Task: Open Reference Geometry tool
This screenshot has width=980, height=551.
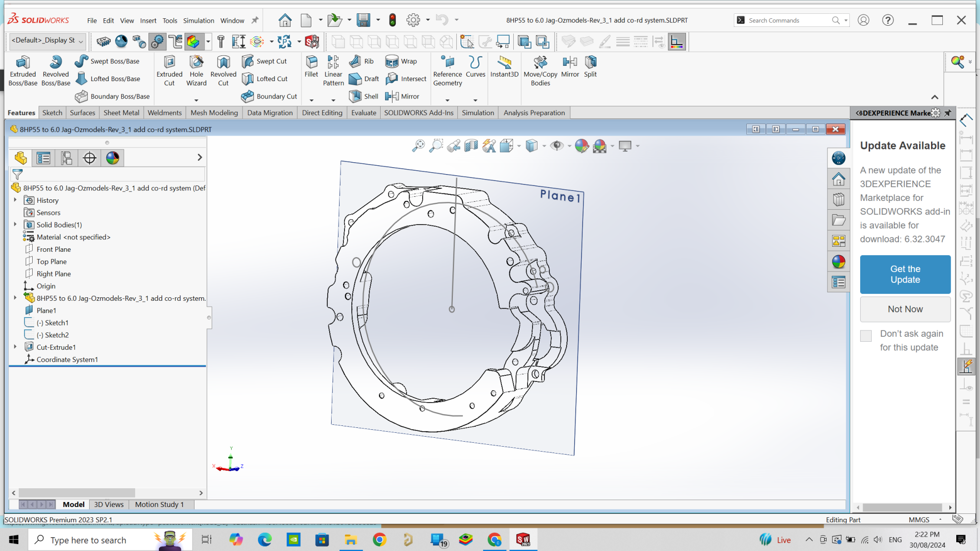Action: pos(447,71)
